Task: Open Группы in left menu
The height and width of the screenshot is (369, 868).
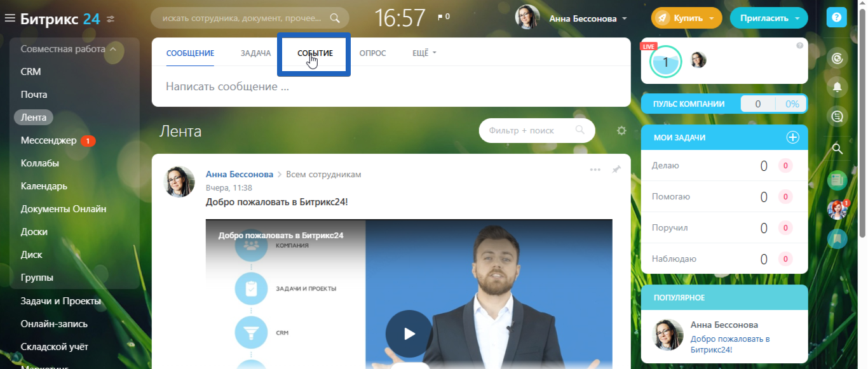Action: 37,278
